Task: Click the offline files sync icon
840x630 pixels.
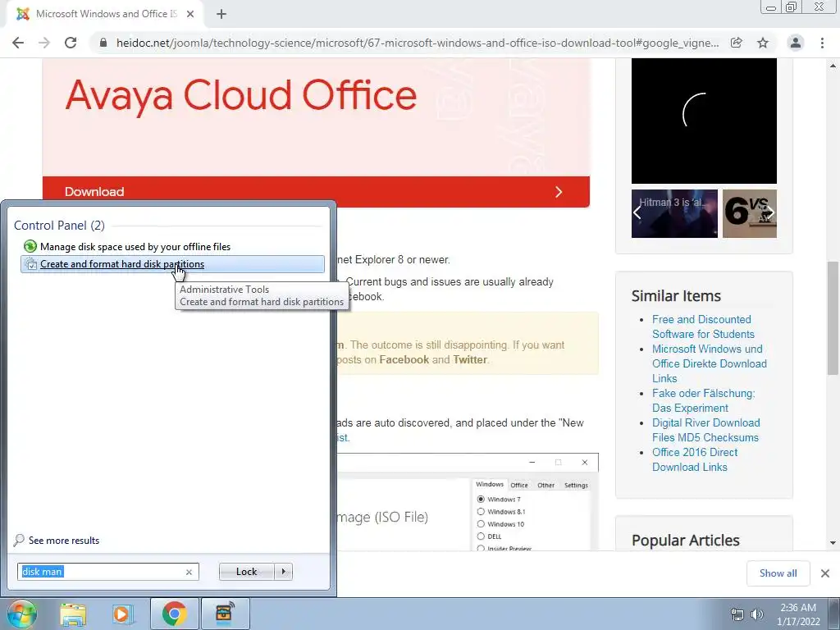Action: pos(30,246)
